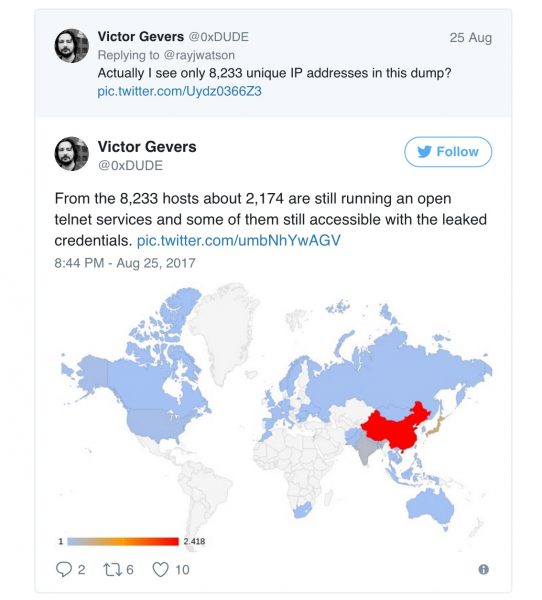This screenshot has width=542, height=600.
Task: Open Victor Gevers name in main tweet
Action: coord(147,147)
